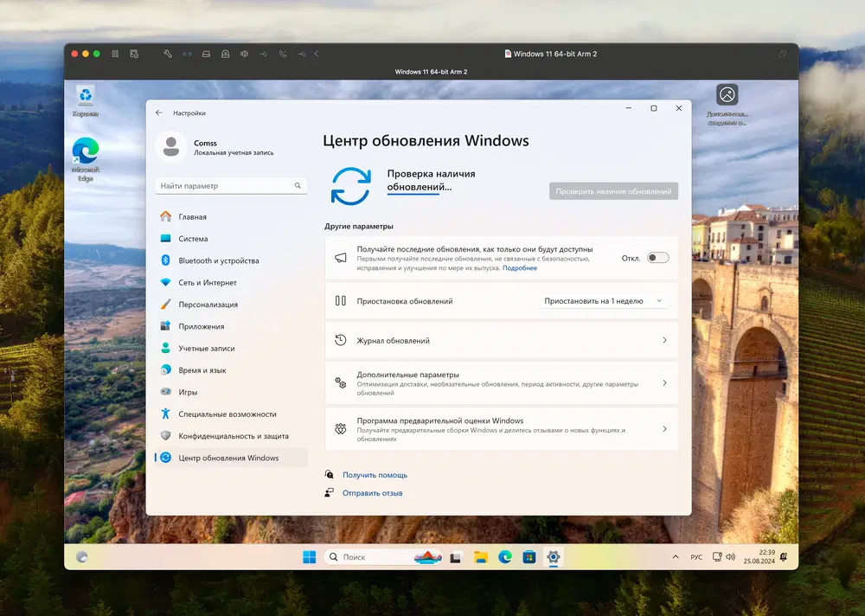Click the update sync arrows icon
Image resolution: width=865 pixels, height=616 pixels.
pyautogui.click(x=351, y=187)
